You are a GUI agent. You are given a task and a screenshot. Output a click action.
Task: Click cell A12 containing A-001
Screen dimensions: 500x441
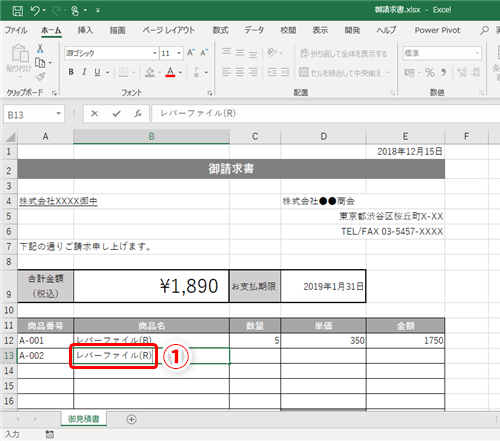(45, 341)
